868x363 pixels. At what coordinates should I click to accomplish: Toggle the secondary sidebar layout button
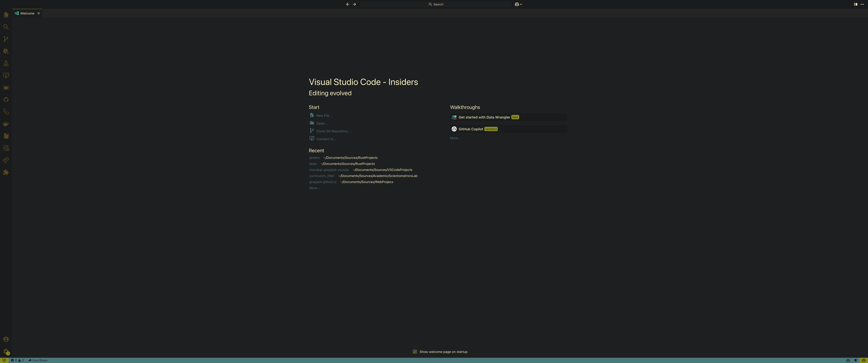click(855, 4)
